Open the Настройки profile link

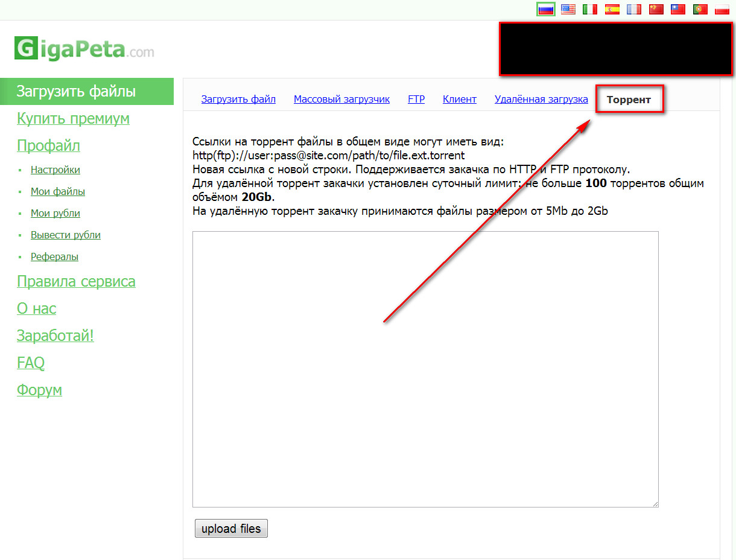tap(56, 170)
